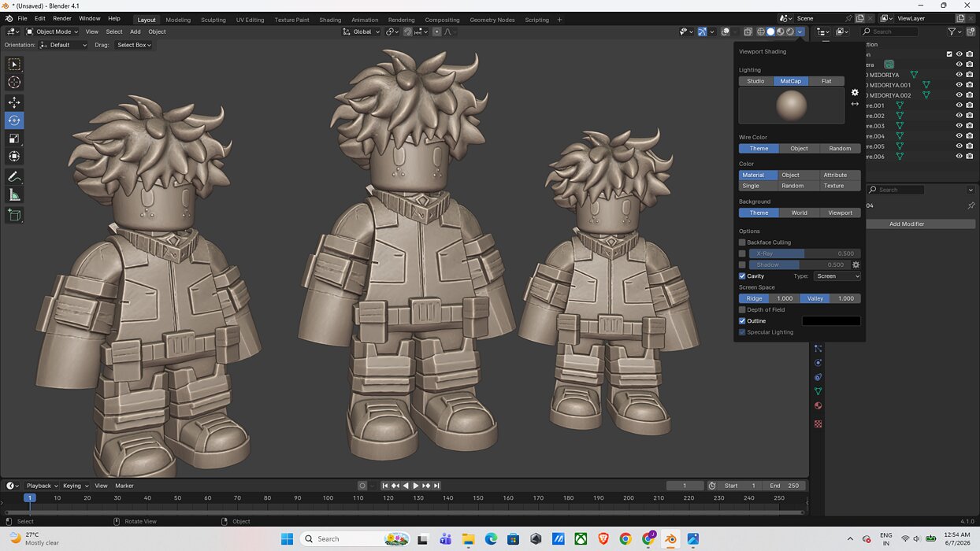Set Lighting to Studio
Image resolution: width=980 pixels, height=551 pixels.
click(755, 81)
